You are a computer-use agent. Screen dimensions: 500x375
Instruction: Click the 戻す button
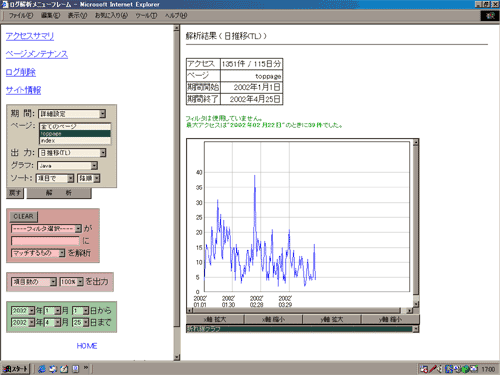15,193
